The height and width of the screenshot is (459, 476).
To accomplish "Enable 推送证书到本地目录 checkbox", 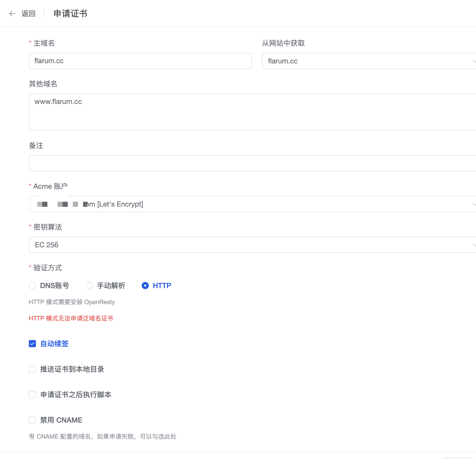I will click(32, 369).
